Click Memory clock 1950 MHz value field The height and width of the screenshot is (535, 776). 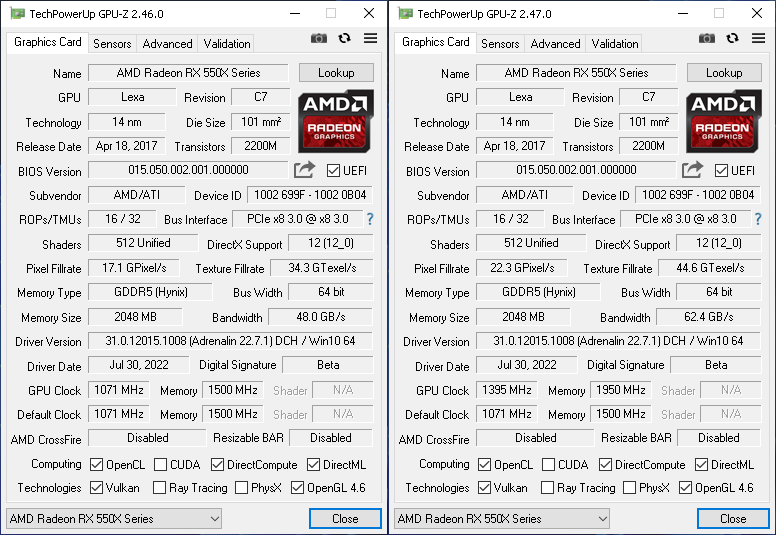[621, 389]
